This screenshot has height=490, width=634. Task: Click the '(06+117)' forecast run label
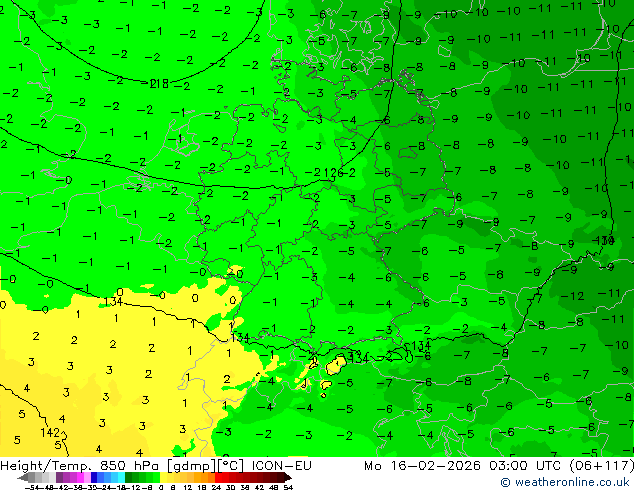click(x=601, y=466)
